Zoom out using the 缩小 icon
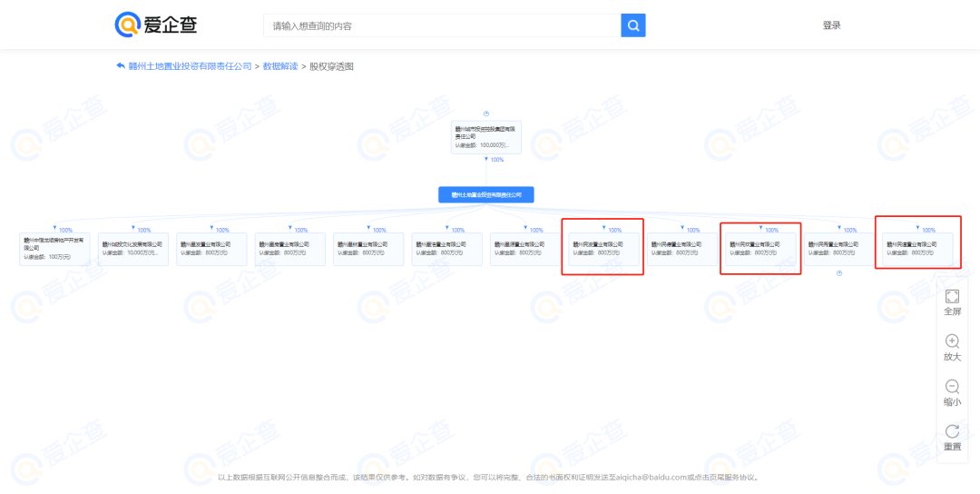The height and width of the screenshot is (494, 980). (x=952, y=392)
